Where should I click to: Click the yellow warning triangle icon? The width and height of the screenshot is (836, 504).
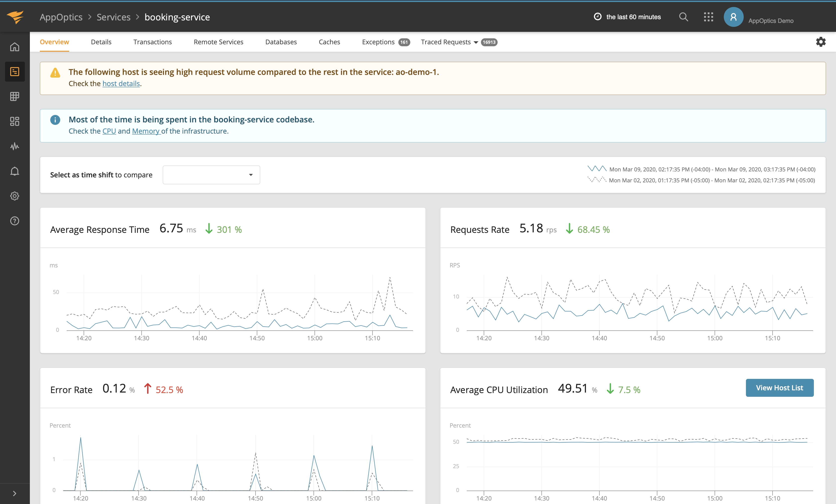tap(55, 73)
